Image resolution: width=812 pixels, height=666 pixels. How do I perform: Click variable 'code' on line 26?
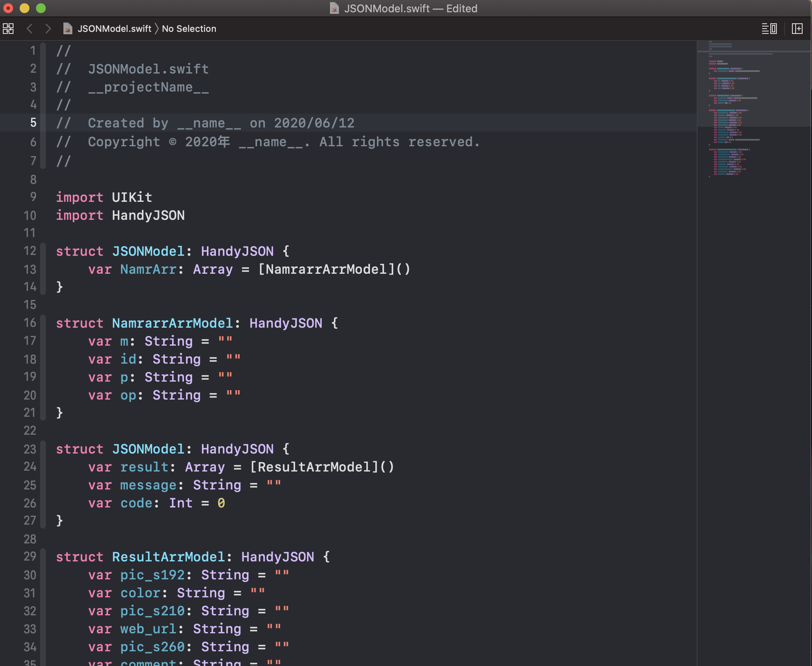tap(136, 503)
